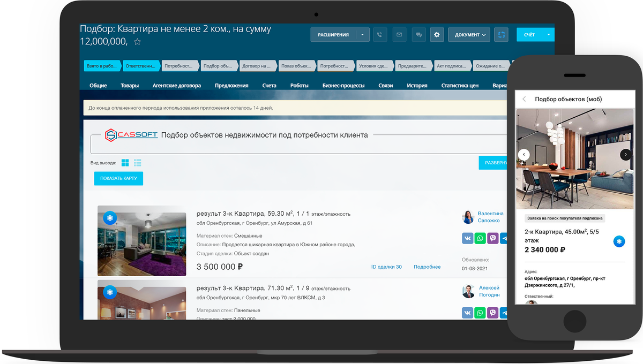Click price 3 500 000 ₽
This screenshot has width=643, height=364.
pos(220,267)
